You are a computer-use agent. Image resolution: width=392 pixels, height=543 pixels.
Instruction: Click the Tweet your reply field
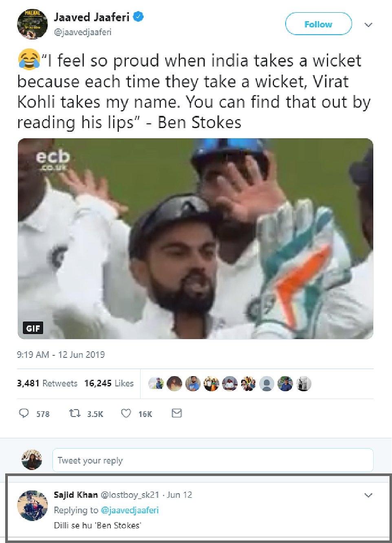(x=213, y=460)
